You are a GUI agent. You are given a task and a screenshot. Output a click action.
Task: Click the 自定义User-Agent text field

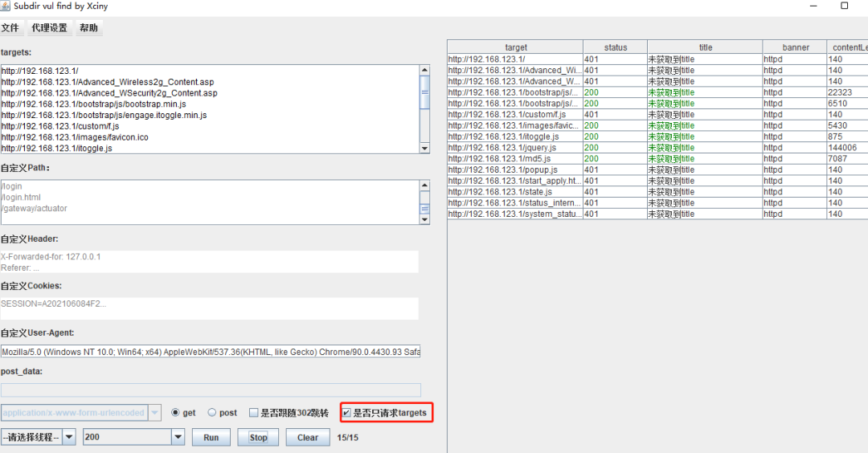tap(211, 351)
